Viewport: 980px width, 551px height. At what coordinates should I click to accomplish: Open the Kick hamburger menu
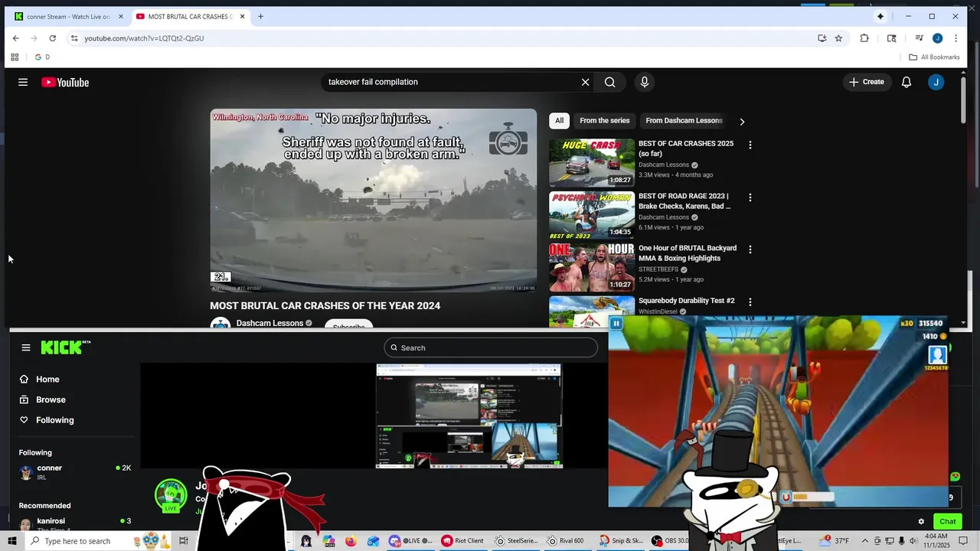pyautogui.click(x=26, y=347)
